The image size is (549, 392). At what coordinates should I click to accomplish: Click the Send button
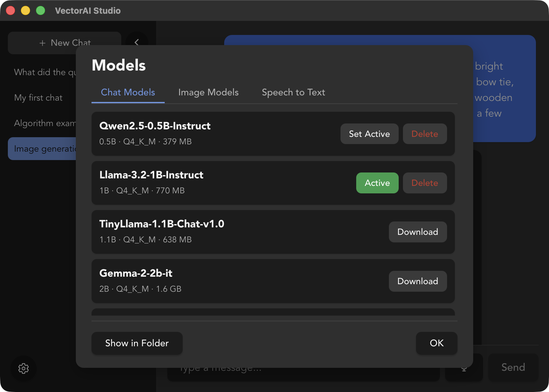513,367
